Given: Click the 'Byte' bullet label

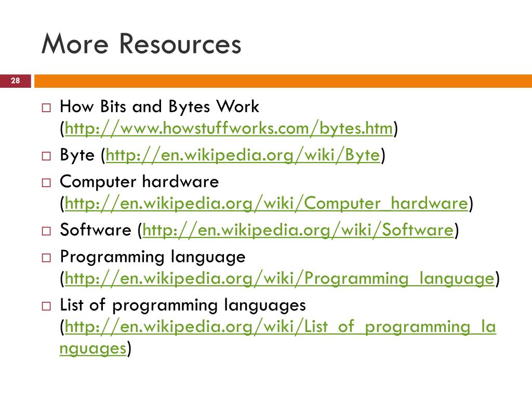Looking at the screenshot, I should coord(77,155).
